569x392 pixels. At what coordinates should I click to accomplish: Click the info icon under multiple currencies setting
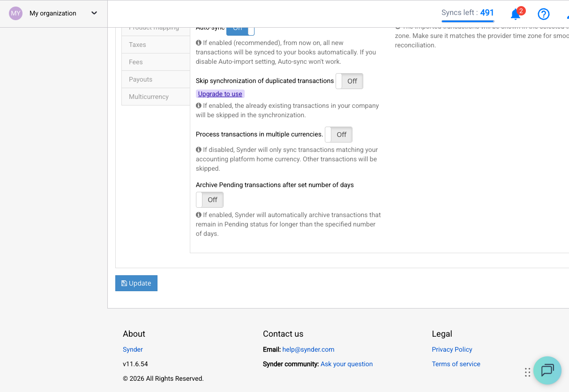[x=198, y=150]
